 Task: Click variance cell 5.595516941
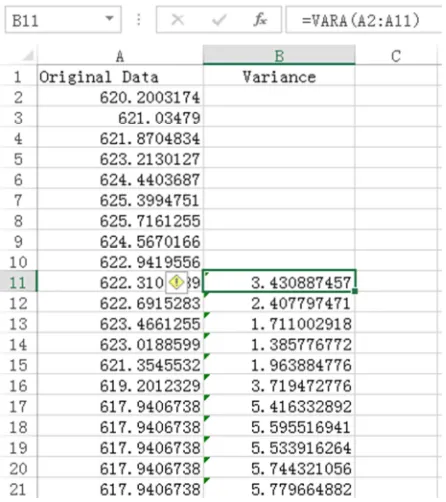(x=279, y=427)
